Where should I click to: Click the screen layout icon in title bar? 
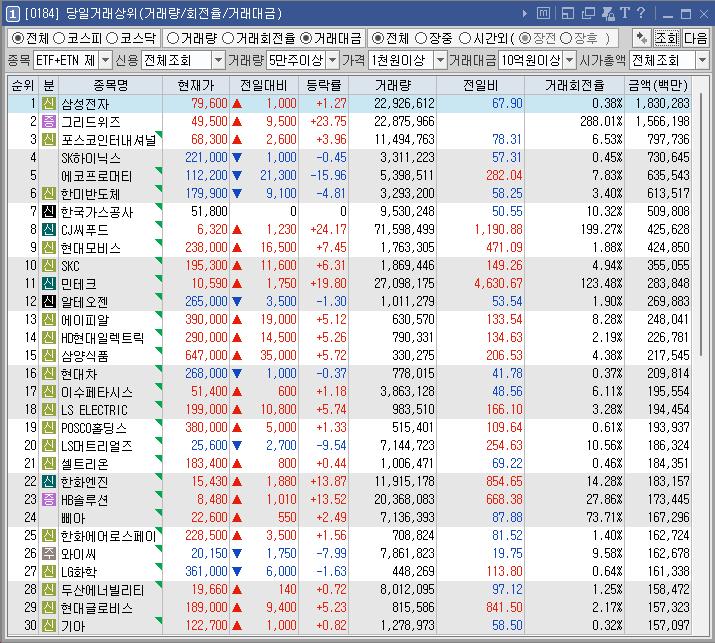pos(568,14)
